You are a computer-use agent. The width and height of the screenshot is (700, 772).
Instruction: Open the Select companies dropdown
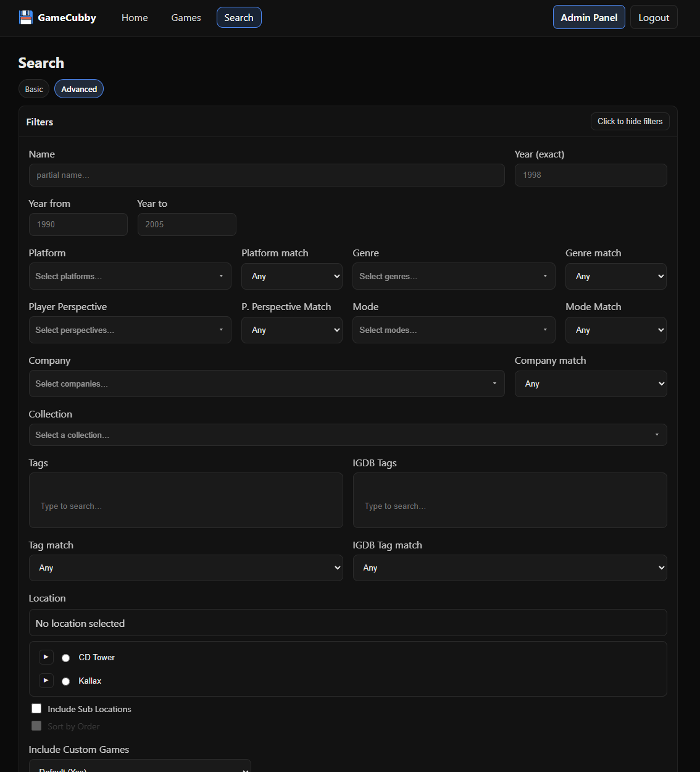coord(267,384)
